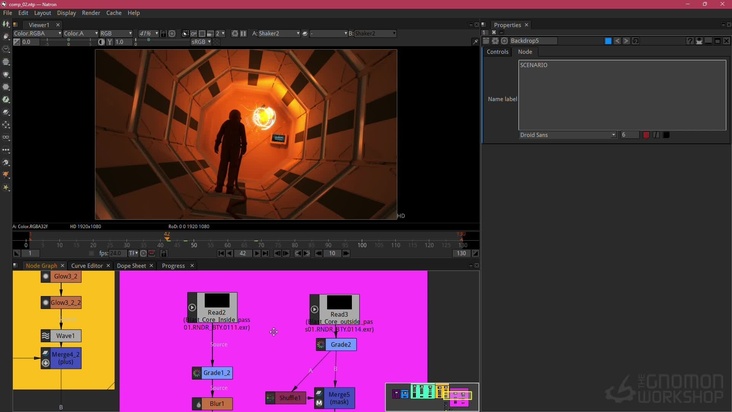Switch to the Progress tab
Screen dimensions: 732x412
[173, 265]
